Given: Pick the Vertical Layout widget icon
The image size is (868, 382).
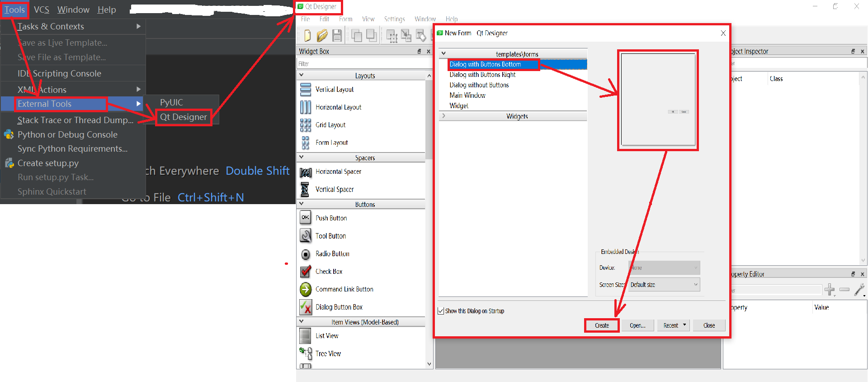Looking at the screenshot, I should (306, 90).
